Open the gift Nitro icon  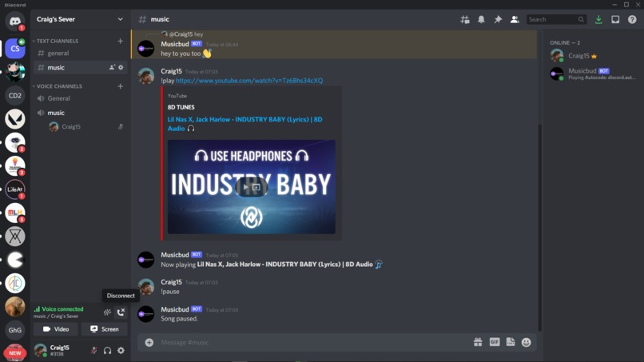click(478, 342)
